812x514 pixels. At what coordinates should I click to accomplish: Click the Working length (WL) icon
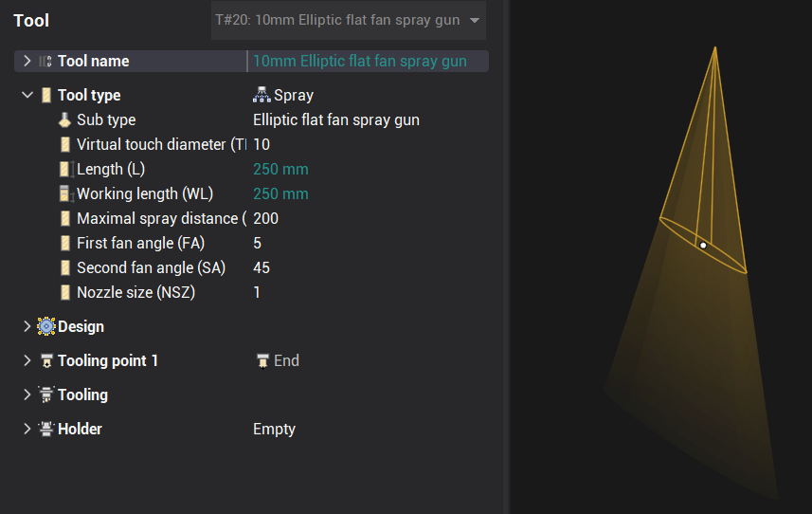tap(64, 193)
